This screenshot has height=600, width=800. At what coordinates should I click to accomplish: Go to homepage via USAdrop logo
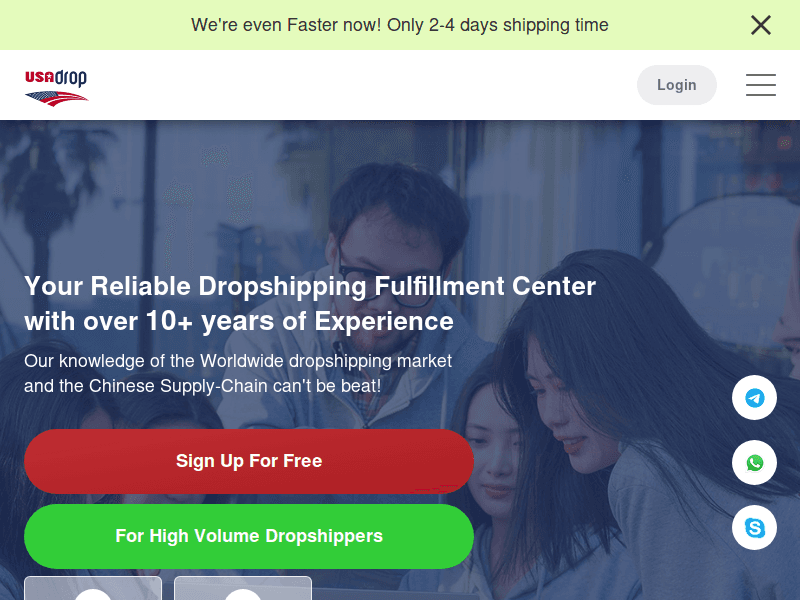[x=56, y=87]
